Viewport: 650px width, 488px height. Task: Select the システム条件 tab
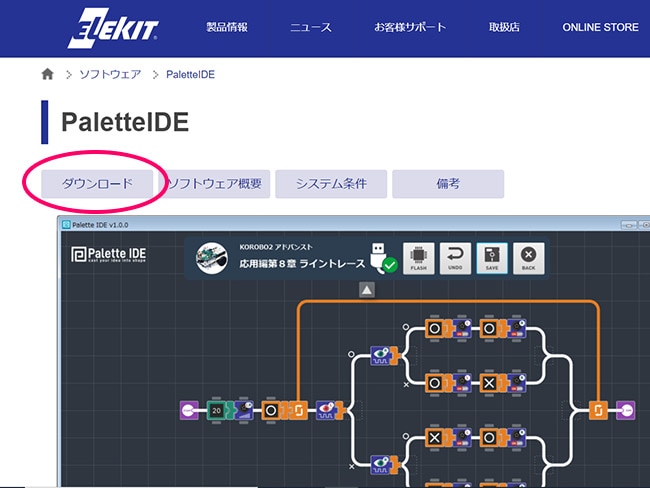point(331,184)
